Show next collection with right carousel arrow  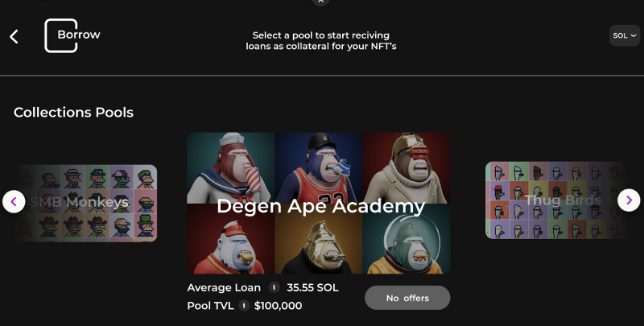(x=629, y=200)
